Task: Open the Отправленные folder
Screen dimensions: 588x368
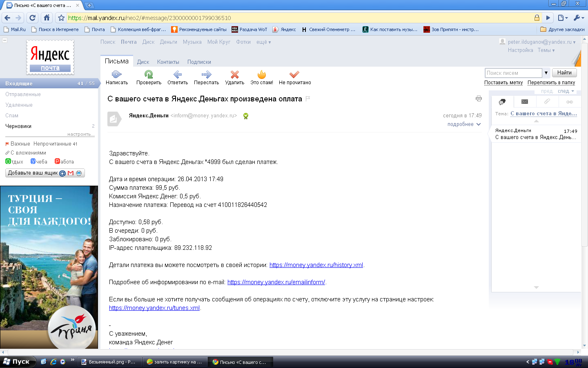Action: coord(23,94)
